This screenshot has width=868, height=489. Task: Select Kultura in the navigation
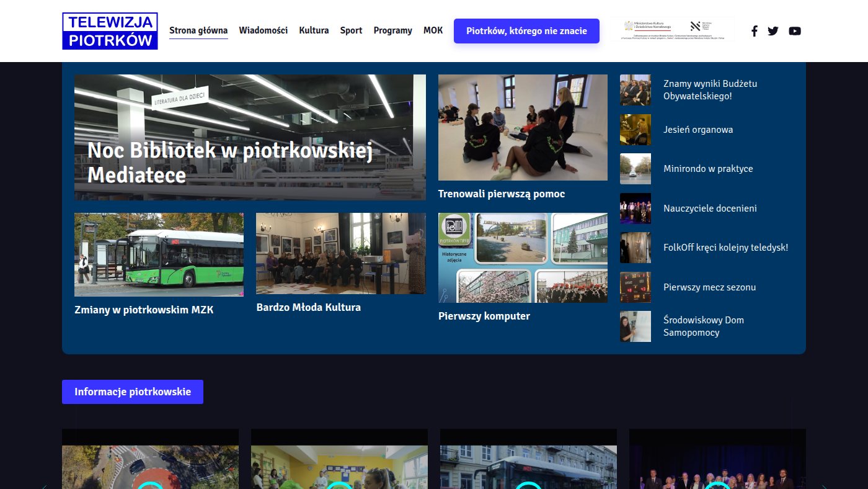click(x=314, y=30)
